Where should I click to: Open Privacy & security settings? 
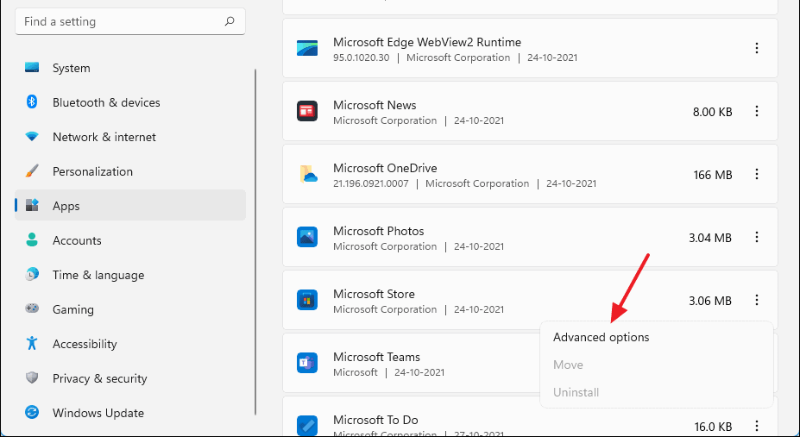pos(99,378)
